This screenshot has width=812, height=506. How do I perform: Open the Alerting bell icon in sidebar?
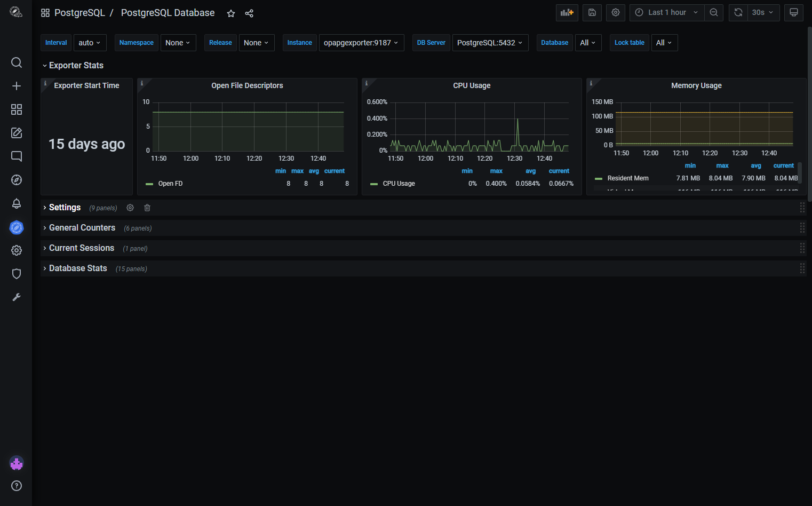[x=17, y=203]
